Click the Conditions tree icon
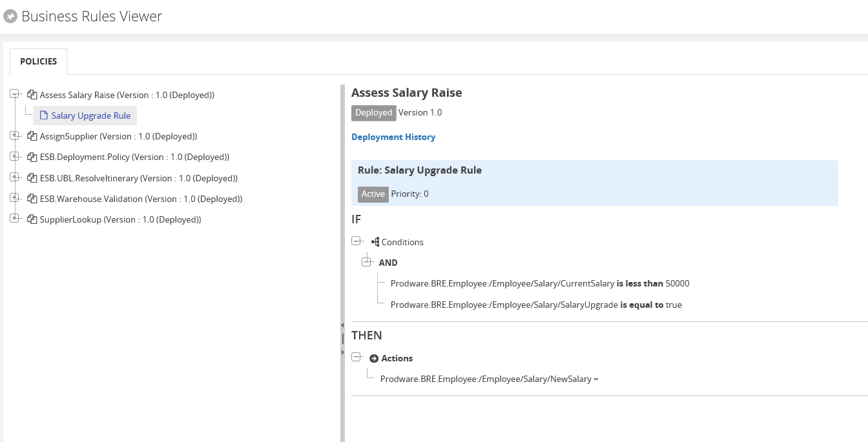Image resolution: width=868 pixels, height=442 pixels. [375, 242]
